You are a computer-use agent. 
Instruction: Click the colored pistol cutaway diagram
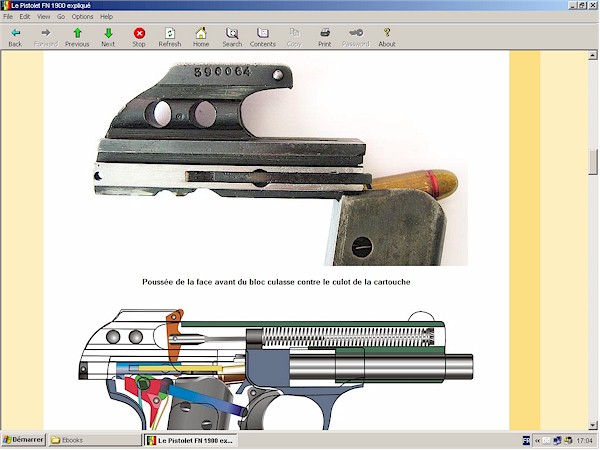click(x=276, y=369)
